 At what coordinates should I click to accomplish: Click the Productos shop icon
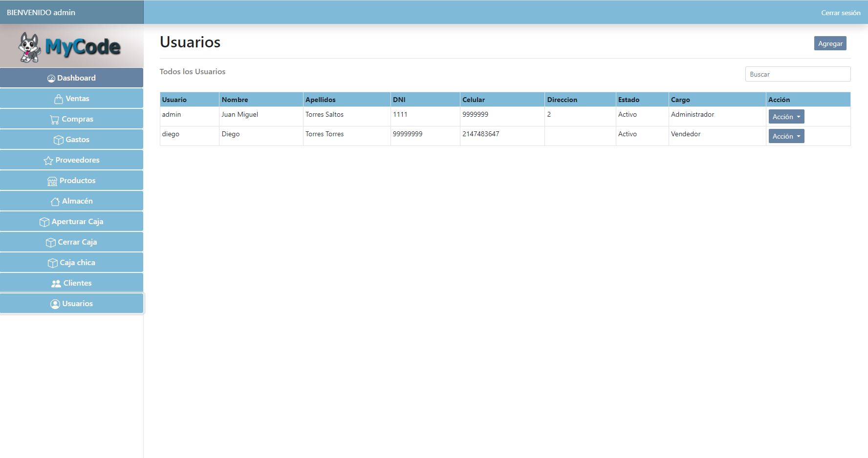pyautogui.click(x=52, y=181)
